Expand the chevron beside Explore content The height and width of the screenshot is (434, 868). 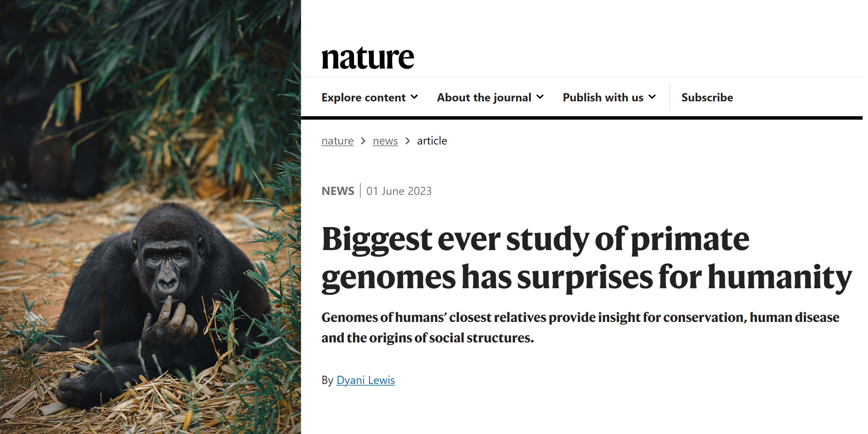(415, 97)
